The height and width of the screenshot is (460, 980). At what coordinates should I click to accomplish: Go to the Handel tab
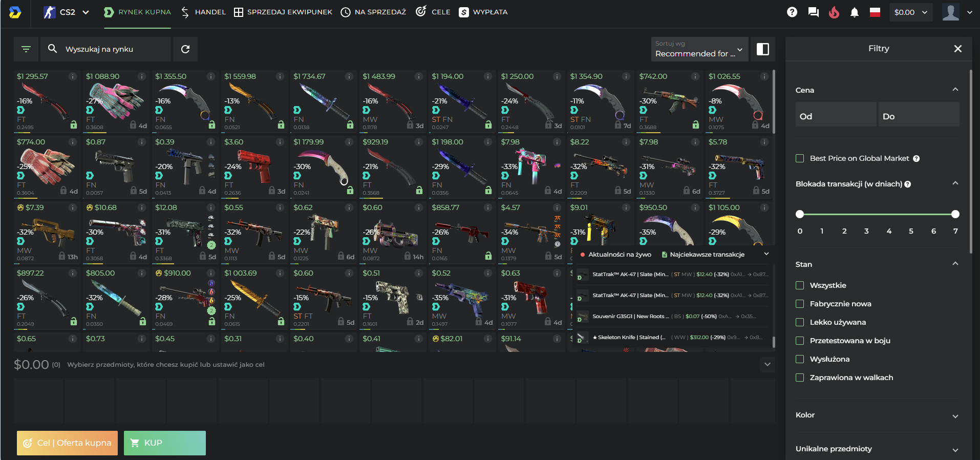point(203,12)
